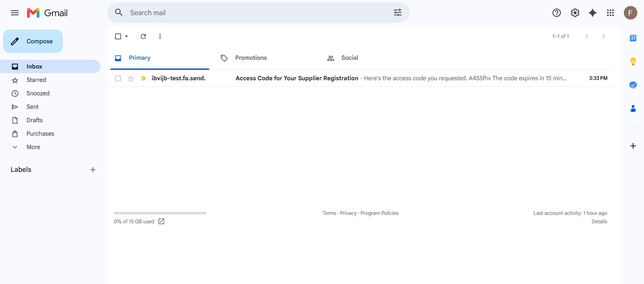Show search options filter icon
This screenshot has width=644, height=284.
pyautogui.click(x=397, y=13)
